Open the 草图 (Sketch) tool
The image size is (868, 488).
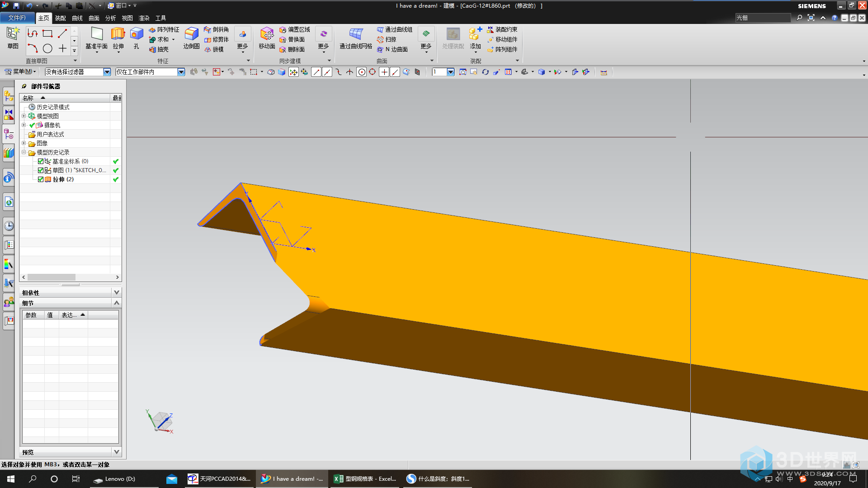tap(13, 38)
